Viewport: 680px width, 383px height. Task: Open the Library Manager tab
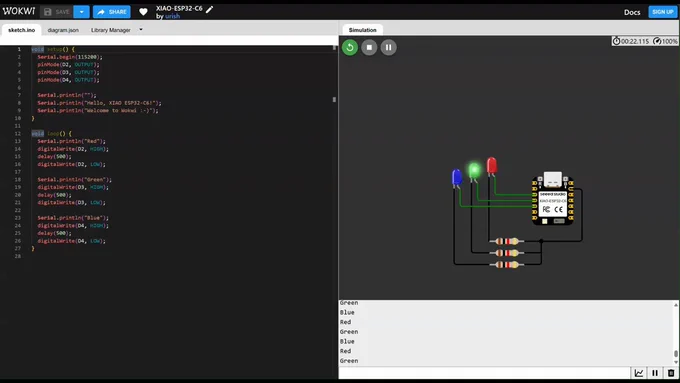pyautogui.click(x=111, y=30)
